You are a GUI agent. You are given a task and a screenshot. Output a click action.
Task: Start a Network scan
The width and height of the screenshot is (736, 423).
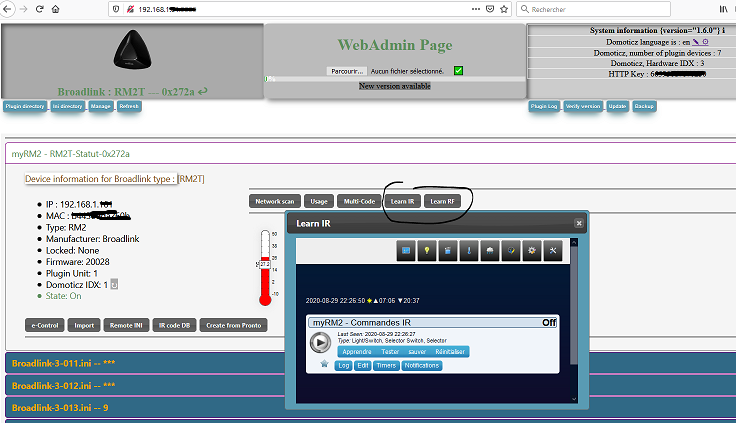point(275,201)
